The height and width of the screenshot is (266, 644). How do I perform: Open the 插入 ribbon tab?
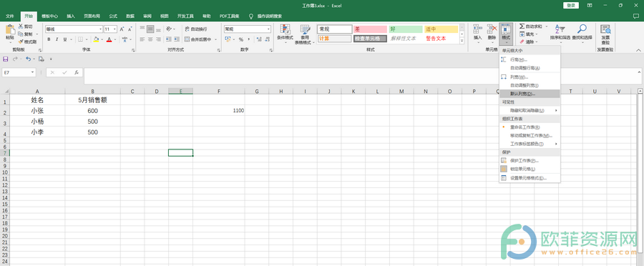tap(71, 16)
